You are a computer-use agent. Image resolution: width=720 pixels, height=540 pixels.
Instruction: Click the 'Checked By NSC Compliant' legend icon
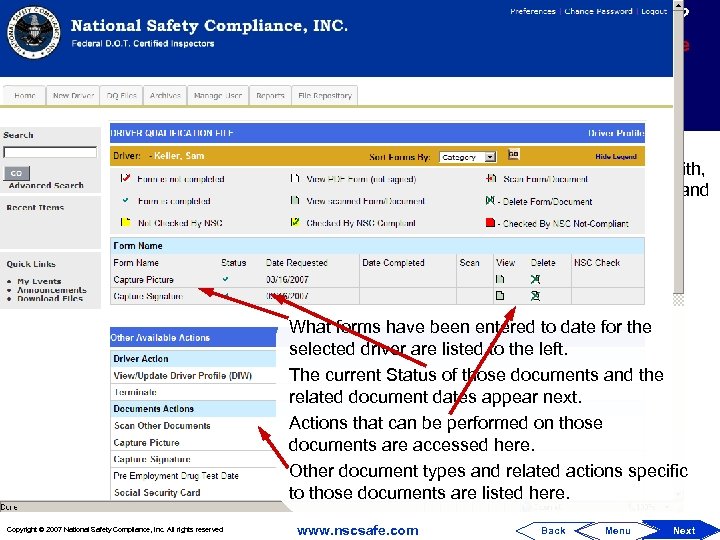click(x=295, y=222)
